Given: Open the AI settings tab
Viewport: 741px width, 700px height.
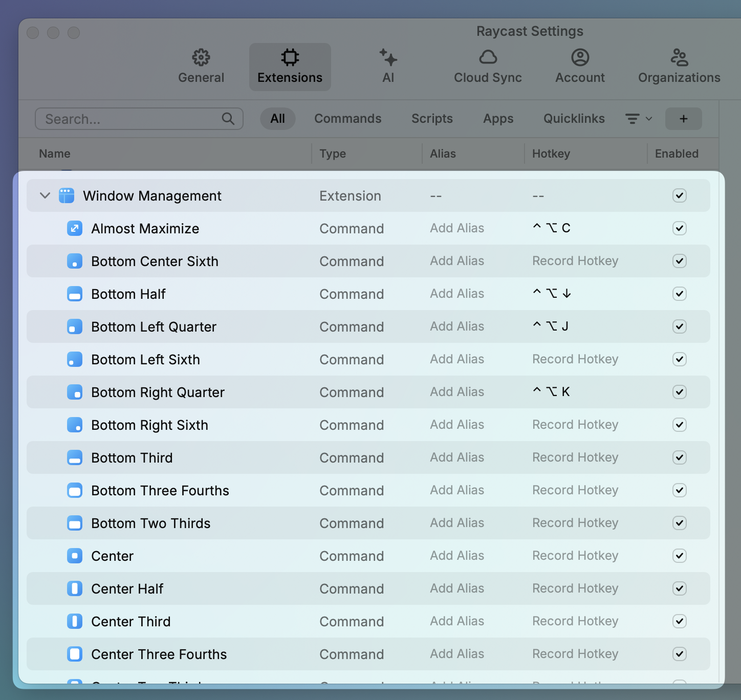Looking at the screenshot, I should coord(388,67).
